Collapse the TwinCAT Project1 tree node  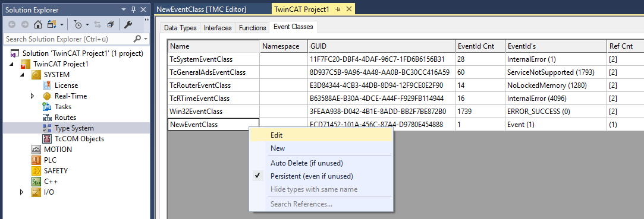pyautogui.click(x=11, y=64)
